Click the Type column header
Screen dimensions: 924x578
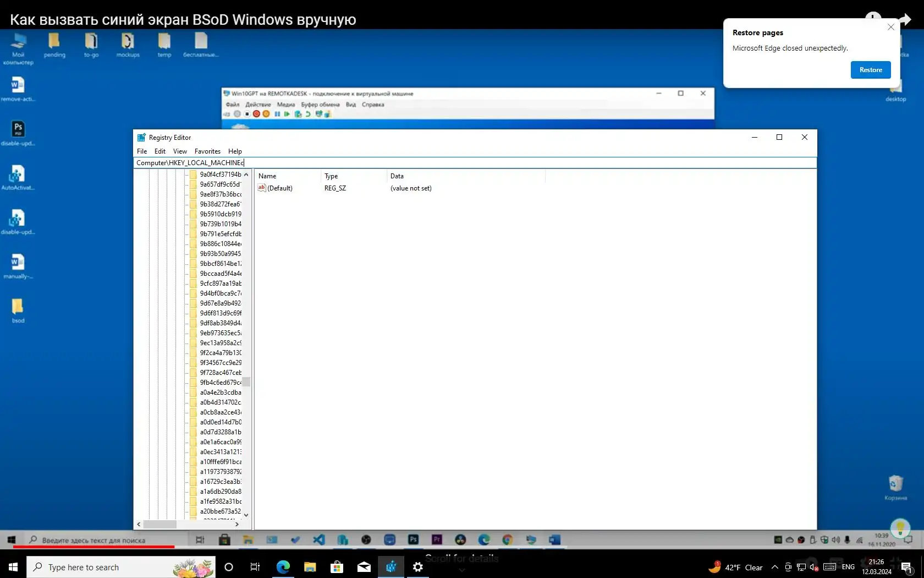click(x=354, y=176)
